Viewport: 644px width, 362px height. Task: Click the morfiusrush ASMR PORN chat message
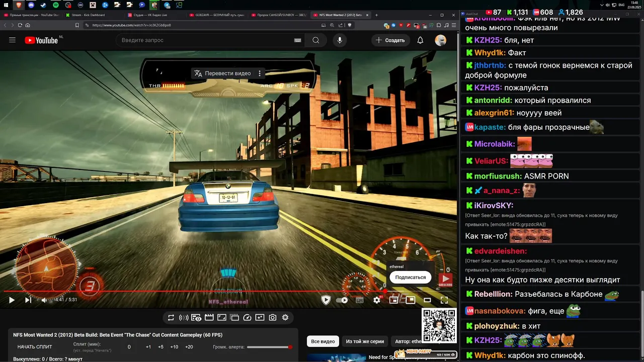point(551,176)
